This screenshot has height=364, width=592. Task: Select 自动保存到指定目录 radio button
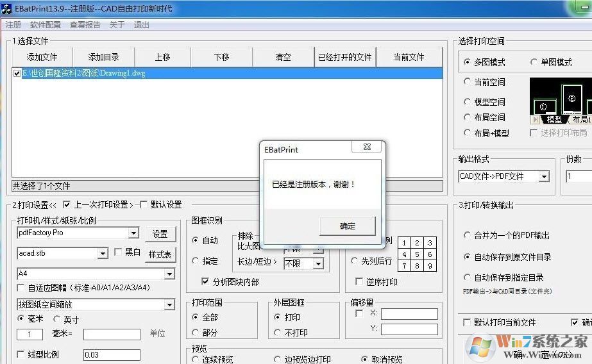[x=467, y=277]
